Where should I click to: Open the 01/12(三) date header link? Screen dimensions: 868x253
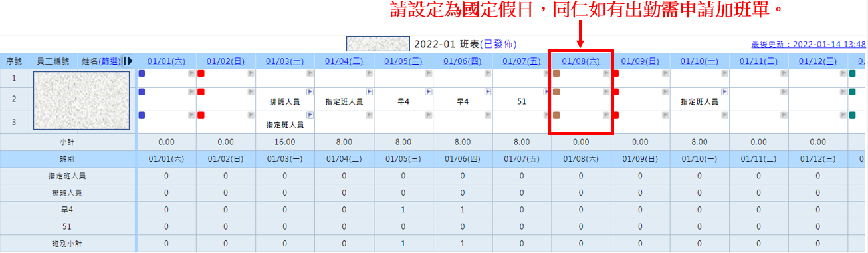(x=818, y=61)
